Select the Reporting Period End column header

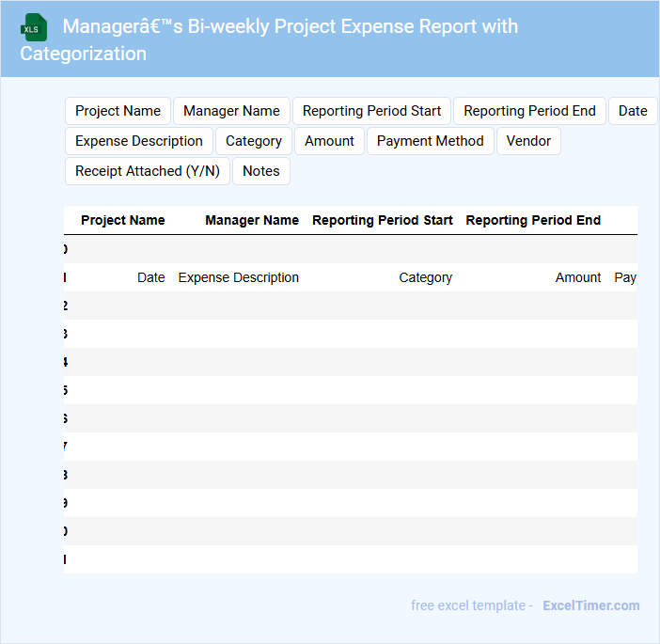click(533, 220)
